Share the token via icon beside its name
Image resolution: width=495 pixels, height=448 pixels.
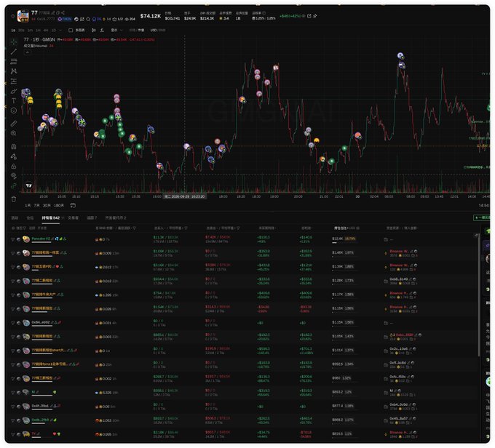coord(63,12)
